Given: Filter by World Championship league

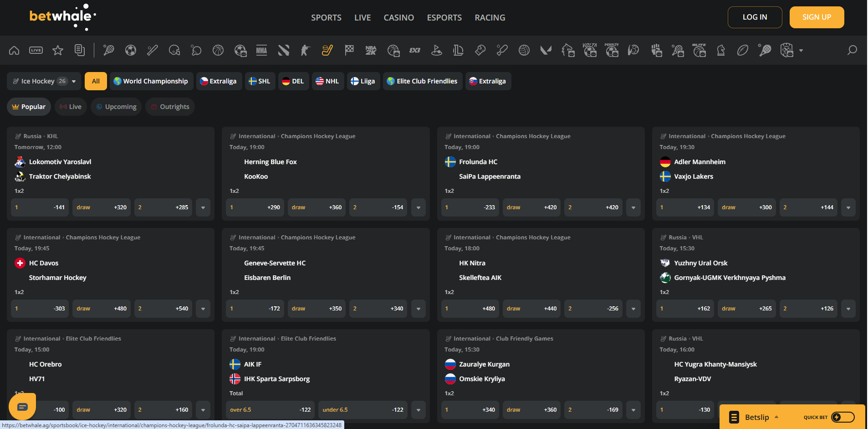Looking at the screenshot, I should [151, 81].
